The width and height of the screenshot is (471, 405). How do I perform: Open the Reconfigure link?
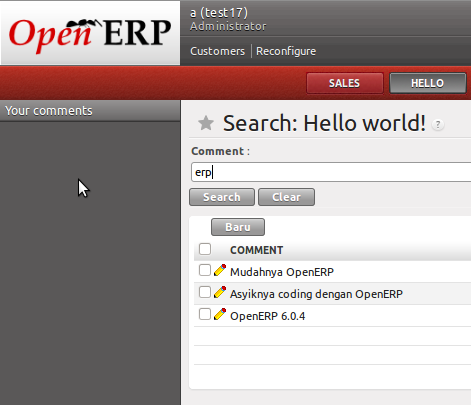[x=286, y=51]
